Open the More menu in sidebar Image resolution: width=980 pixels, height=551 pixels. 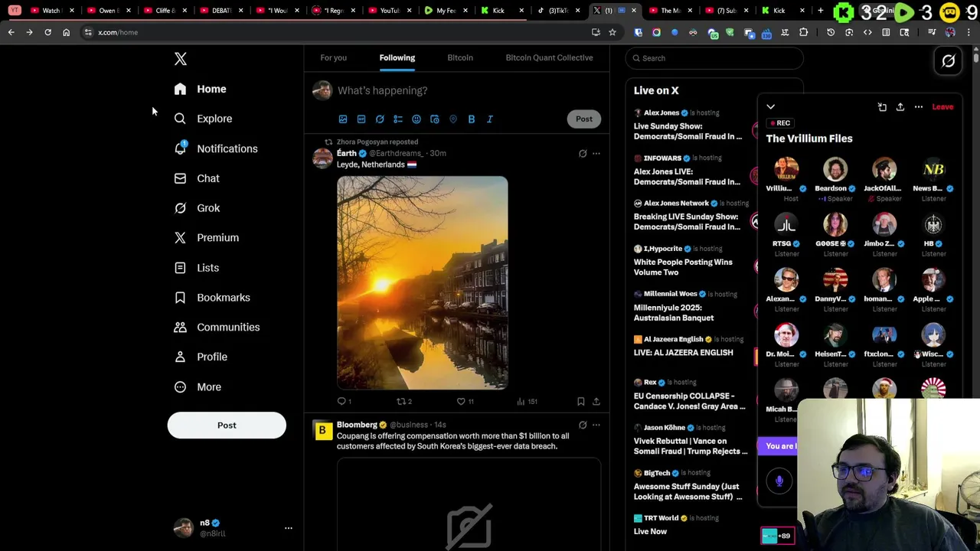198,387
